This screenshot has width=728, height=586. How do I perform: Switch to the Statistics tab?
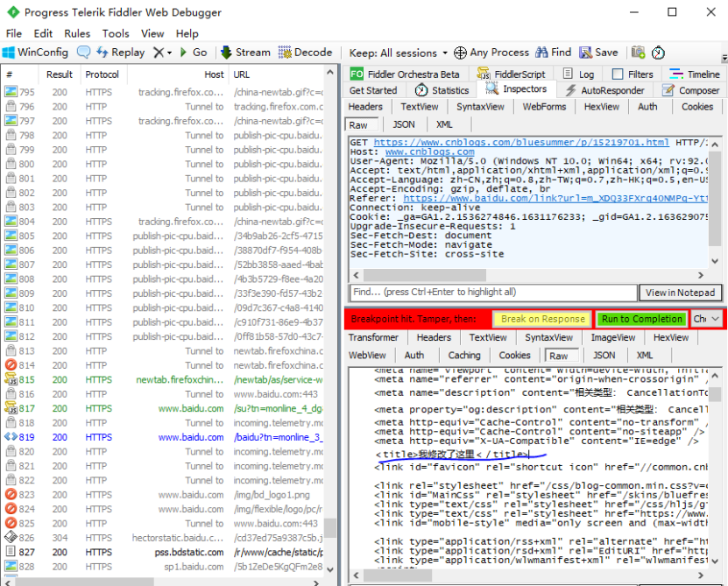tap(442, 90)
